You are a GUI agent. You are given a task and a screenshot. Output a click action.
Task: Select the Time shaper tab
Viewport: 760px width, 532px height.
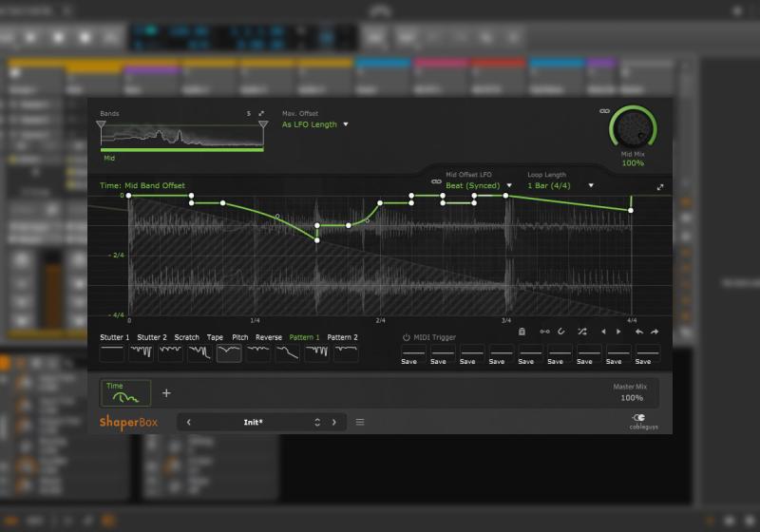coord(125,392)
